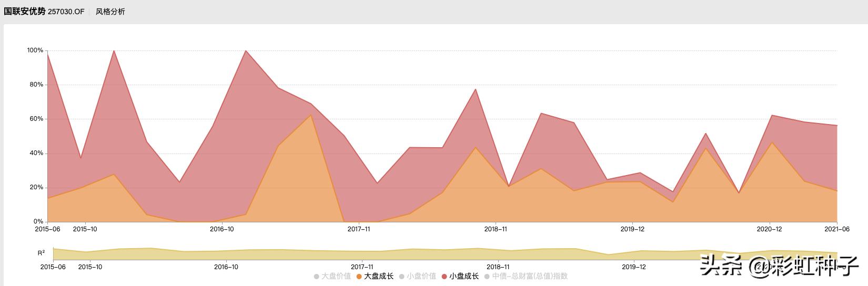Viewport: 868px width, 286px height.
Task: Select the R² chart 2016-10 axis label
Action: point(226,267)
